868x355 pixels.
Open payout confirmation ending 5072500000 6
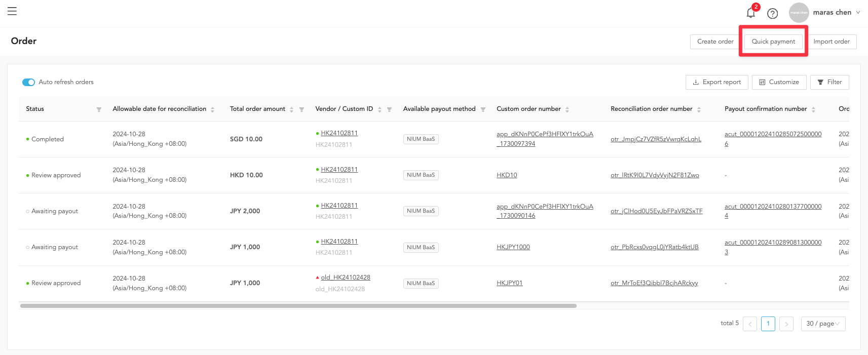(x=773, y=139)
